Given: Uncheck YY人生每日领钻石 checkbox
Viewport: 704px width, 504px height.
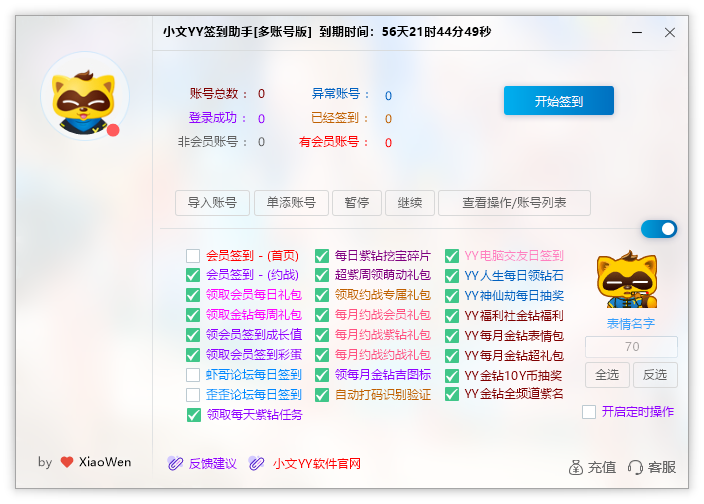Looking at the screenshot, I should pyautogui.click(x=452, y=276).
